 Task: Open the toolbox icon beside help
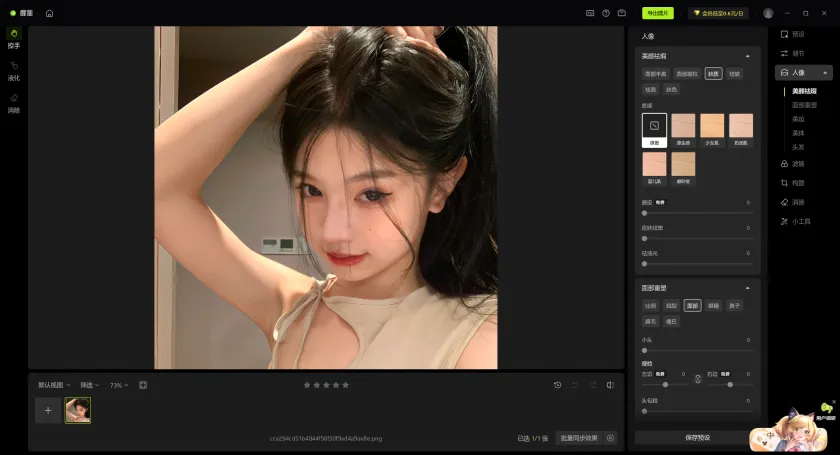pos(621,13)
